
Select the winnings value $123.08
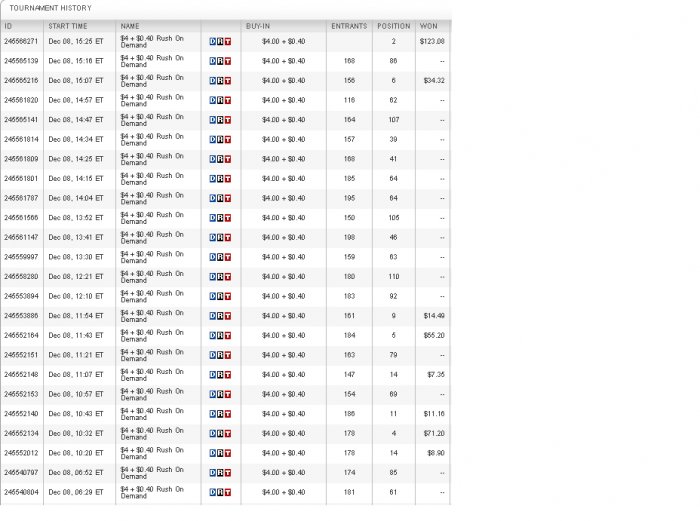pos(432,42)
